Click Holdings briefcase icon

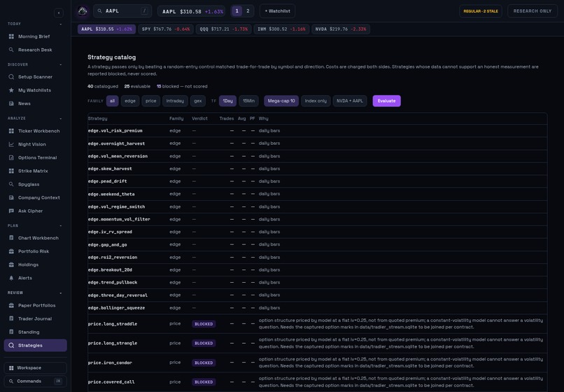click(11, 265)
